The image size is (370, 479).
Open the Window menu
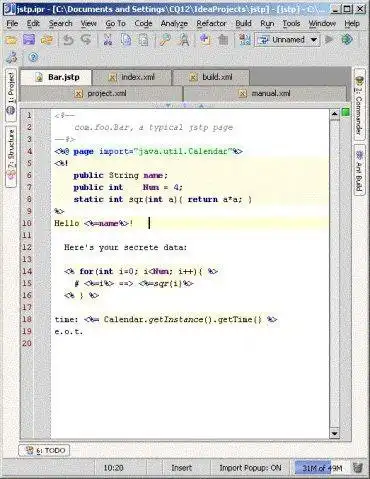[x=322, y=23]
